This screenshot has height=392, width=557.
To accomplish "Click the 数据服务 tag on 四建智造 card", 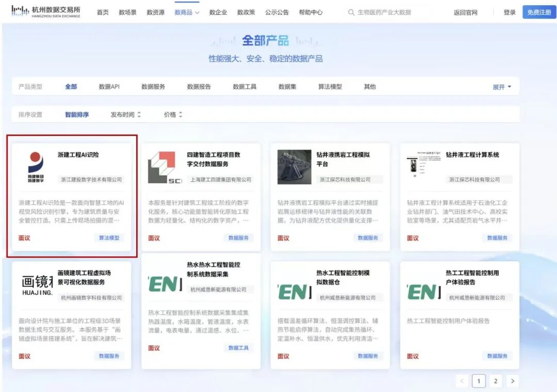I will pyautogui.click(x=238, y=237).
